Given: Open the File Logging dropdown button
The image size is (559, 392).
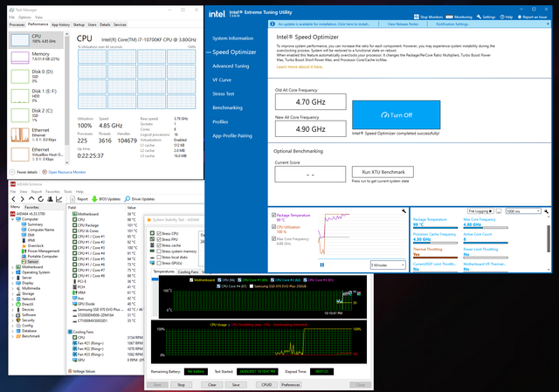Looking at the screenshot, I should (480, 211).
